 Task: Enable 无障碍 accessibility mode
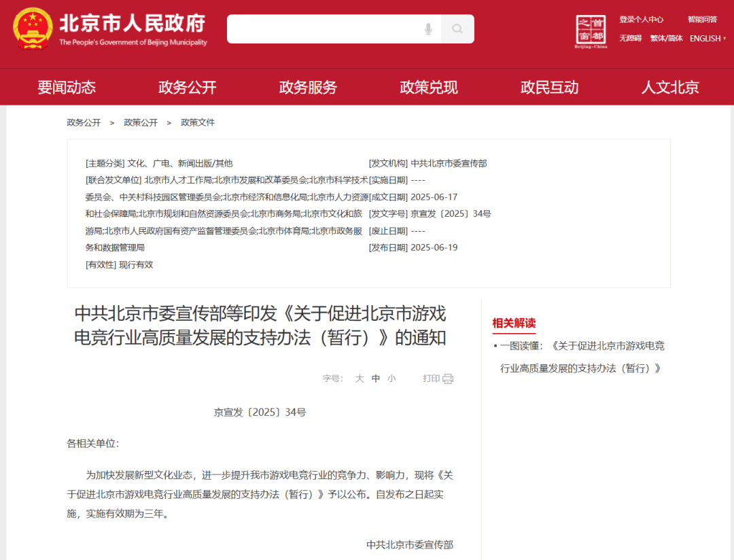[x=630, y=39]
